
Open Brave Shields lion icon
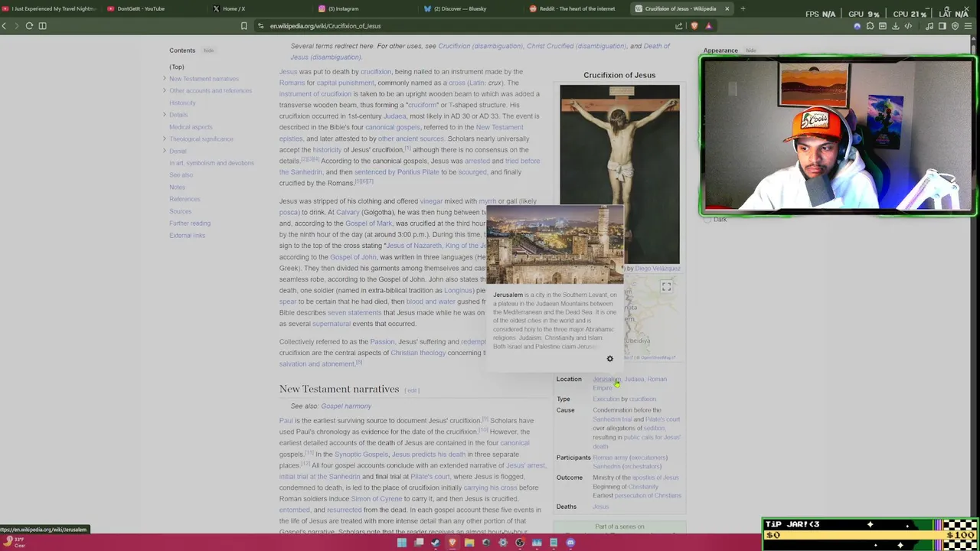(694, 26)
